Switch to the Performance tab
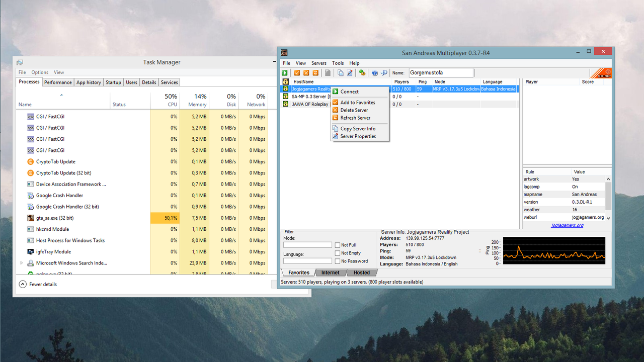644x362 pixels. 58,82
